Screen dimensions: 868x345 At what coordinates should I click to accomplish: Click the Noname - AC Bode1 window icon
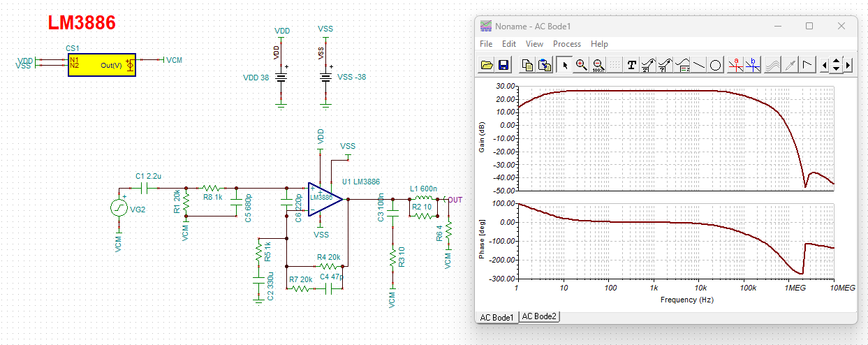click(x=486, y=26)
